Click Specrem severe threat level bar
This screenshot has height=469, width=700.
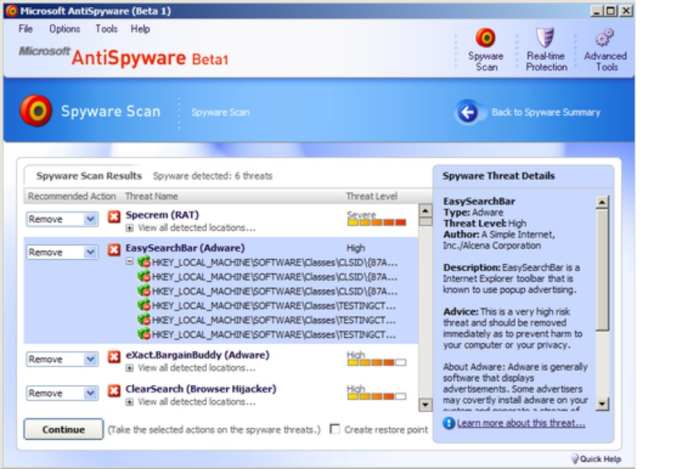tap(376, 222)
